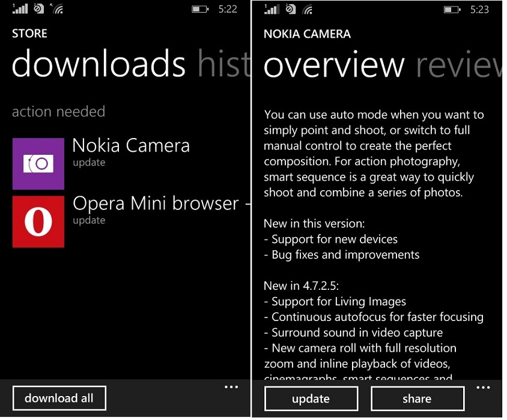Image resolution: width=507 pixels, height=420 pixels.
Task: Click the 'share' button in Nokia Camera
Action: pyautogui.click(x=417, y=398)
